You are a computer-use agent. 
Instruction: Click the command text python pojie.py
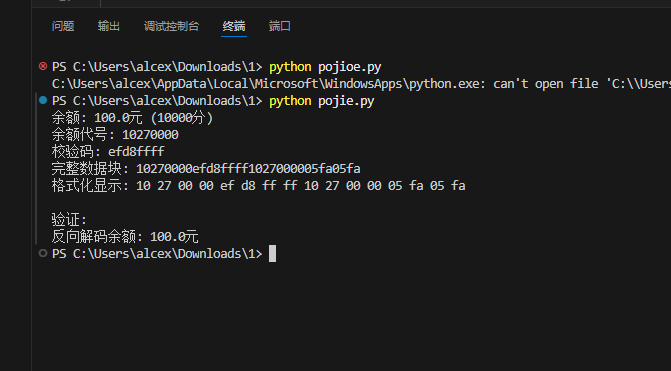(321, 101)
